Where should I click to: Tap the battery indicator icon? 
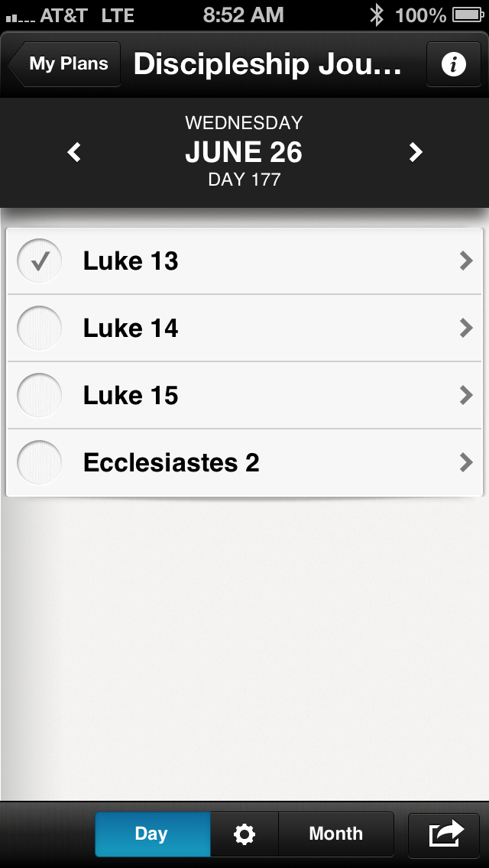pos(467,15)
